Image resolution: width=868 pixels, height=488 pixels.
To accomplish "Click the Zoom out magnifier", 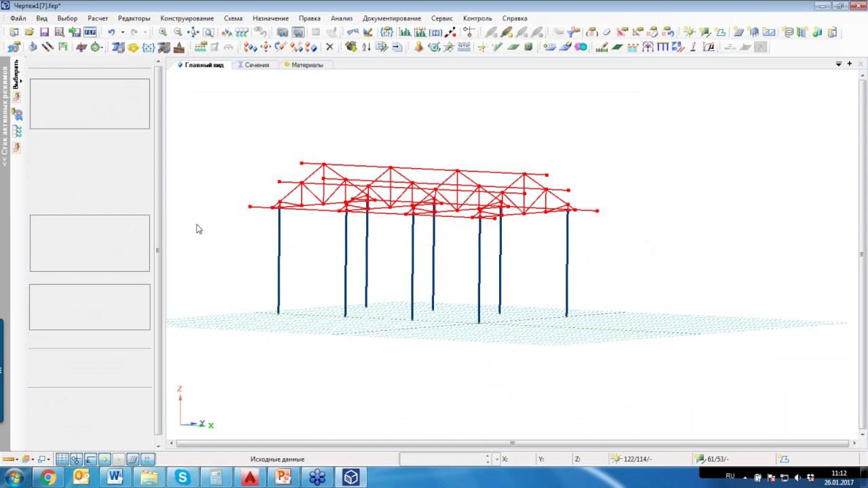I will 178,32.
